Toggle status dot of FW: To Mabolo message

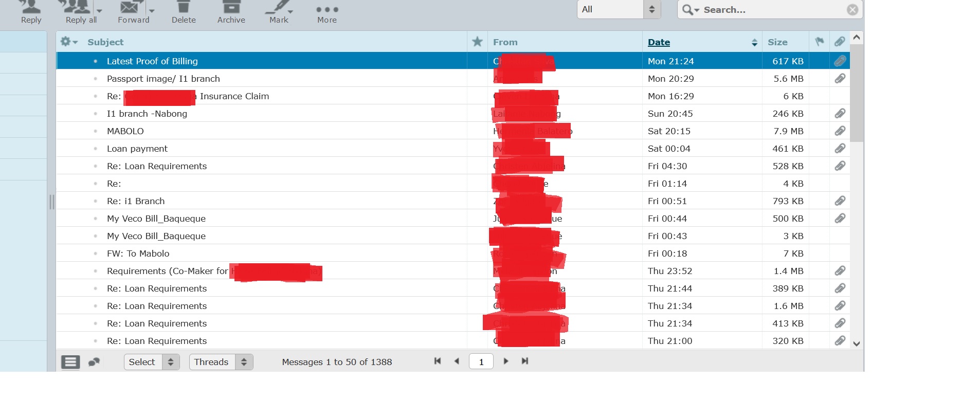[x=96, y=253]
